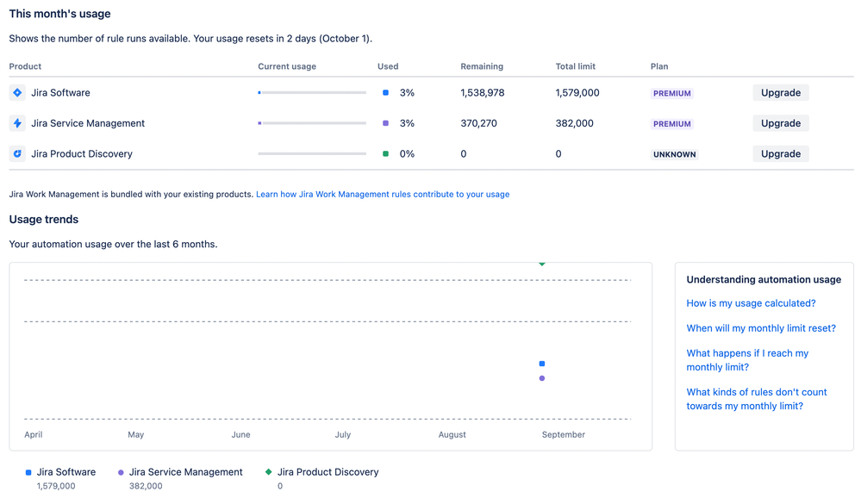This screenshot has height=504, width=861.
Task: Open 'When will my monthly limit reset?' link
Action: click(x=761, y=328)
